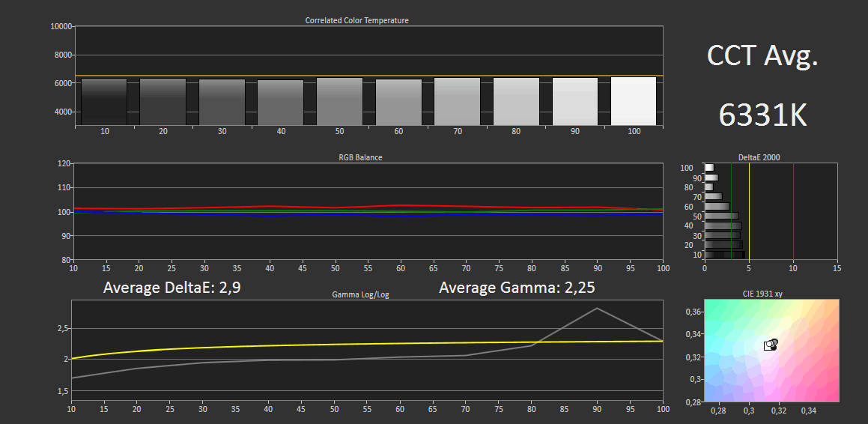Click the DeltaE 2000 bar for level 10
The image size is (868, 424).
tap(725, 255)
